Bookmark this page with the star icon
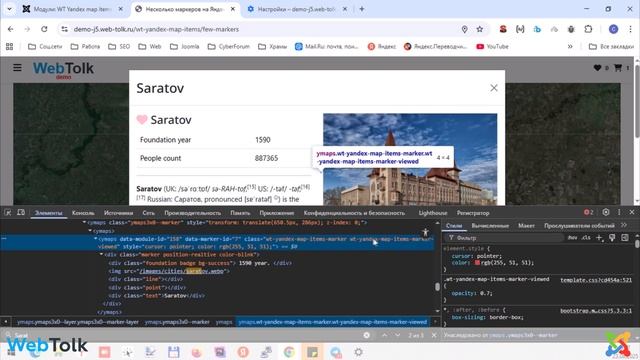The width and height of the screenshot is (640, 360). [x=480, y=29]
